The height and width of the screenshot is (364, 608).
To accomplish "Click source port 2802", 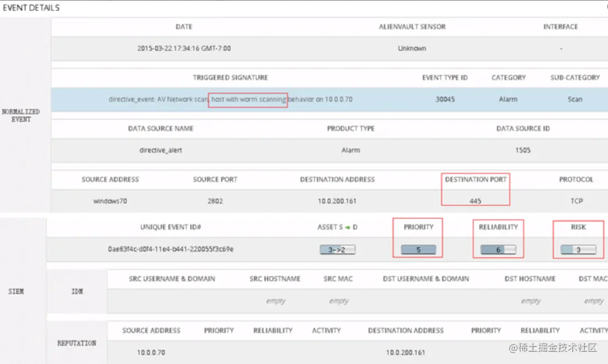I will [x=215, y=201].
